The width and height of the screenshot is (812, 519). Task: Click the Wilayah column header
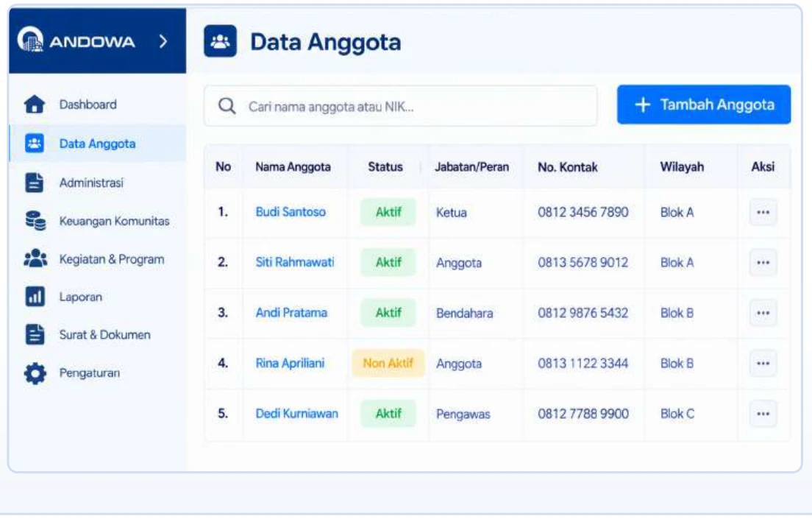click(x=682, y=167)
